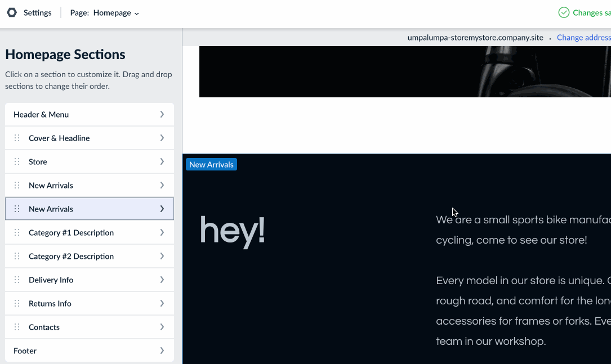Click the drag handle beside Delivery Info
The image size is (611, 364).
17,280
